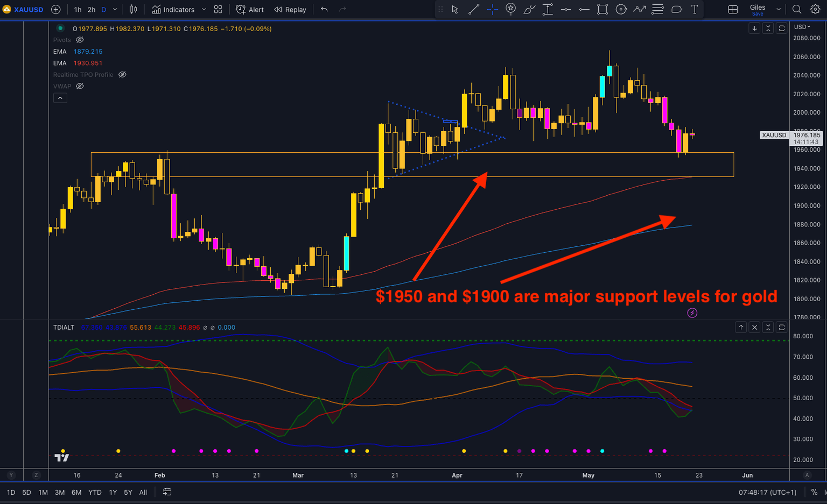
Task: Select the 1D interval tab
Action: point(11,492)
